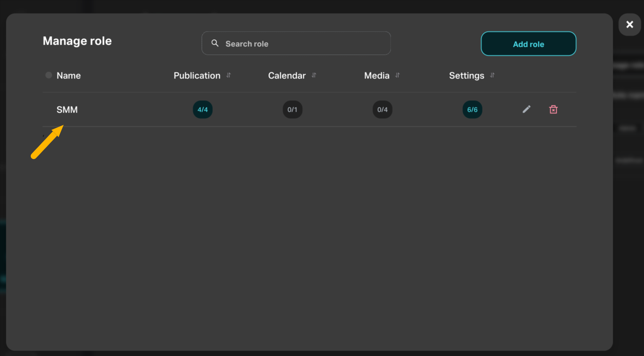Open the 0/1 Calendar permissions badge
Image resolution: width=644 pixels, height=356 pixels.
(x=292, y=110)
